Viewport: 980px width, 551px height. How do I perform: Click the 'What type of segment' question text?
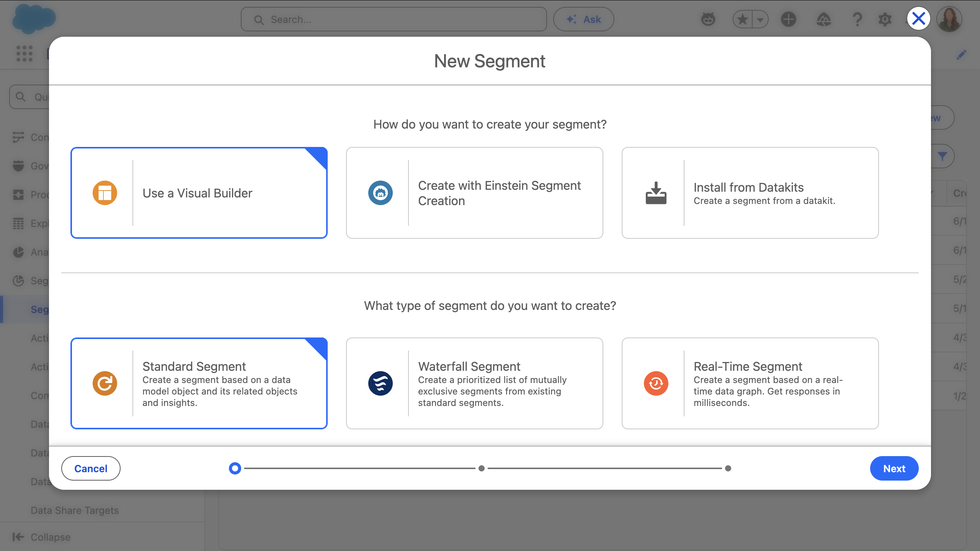pos(490,306)
